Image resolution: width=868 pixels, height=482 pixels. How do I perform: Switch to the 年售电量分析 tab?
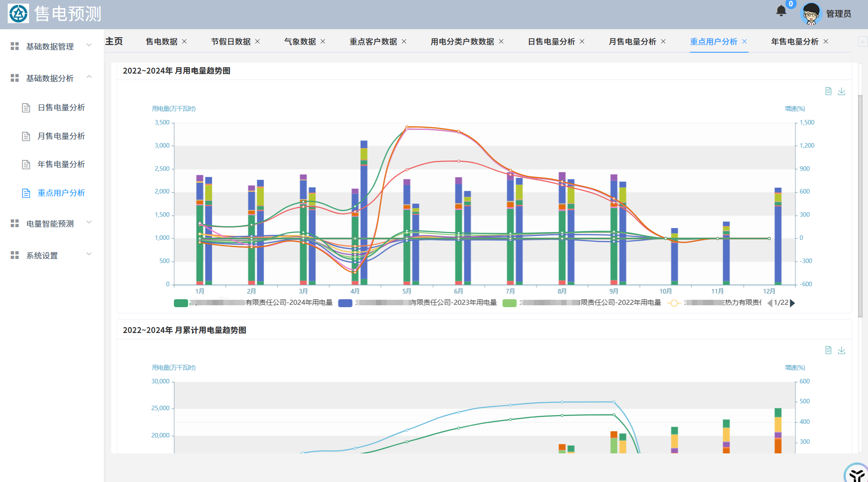(x=794, y=41)
